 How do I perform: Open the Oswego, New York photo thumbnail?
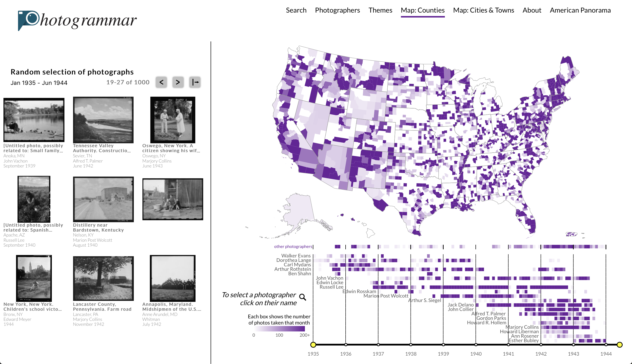[173, 120]
